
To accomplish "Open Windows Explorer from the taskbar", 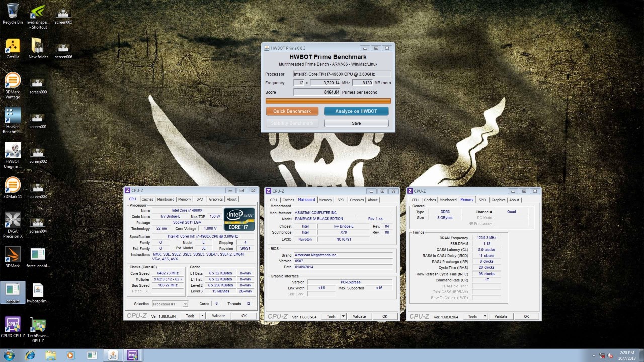I will coord(51,355).
